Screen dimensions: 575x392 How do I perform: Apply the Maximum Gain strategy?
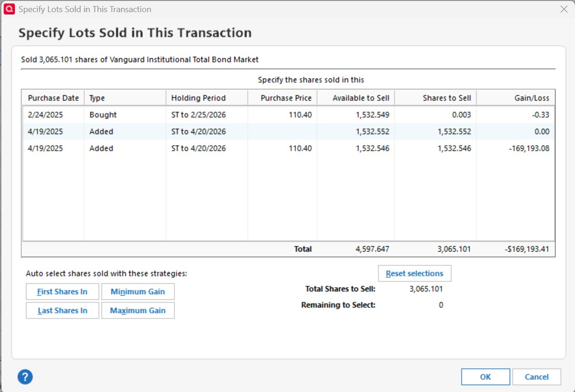click(x=138, y=310)
